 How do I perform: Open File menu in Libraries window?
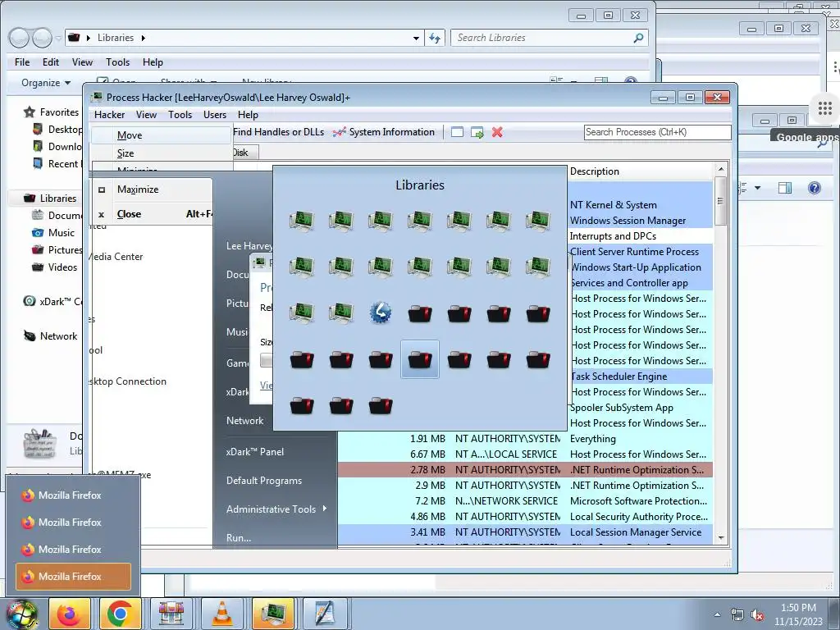pos(22,62)
